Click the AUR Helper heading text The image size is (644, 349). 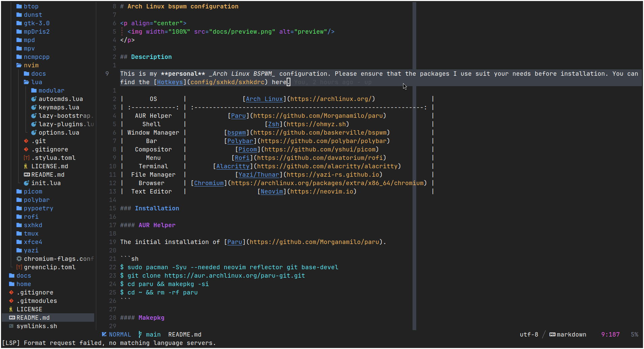[157, 225]
